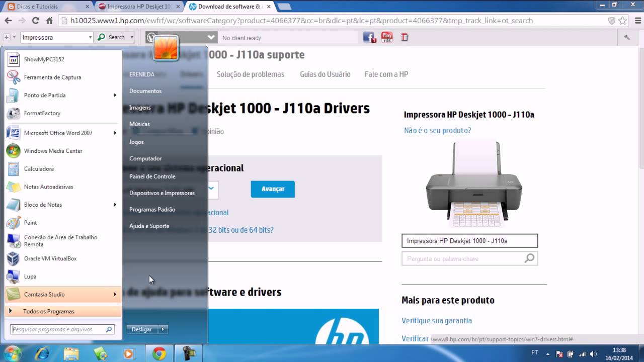Open Ajuda e Suporte
Image resolution: width=644 pixels, height=362 pixels.
click(x=149, y=226)
